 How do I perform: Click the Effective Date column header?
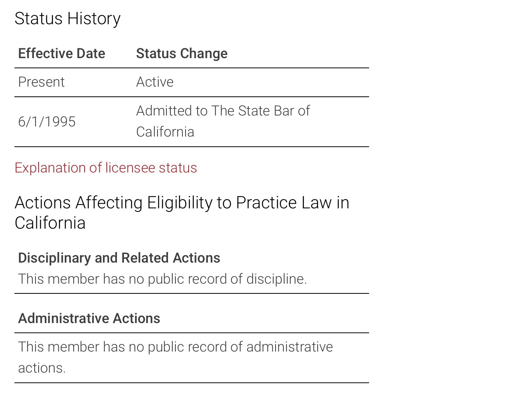click(62, 53)
